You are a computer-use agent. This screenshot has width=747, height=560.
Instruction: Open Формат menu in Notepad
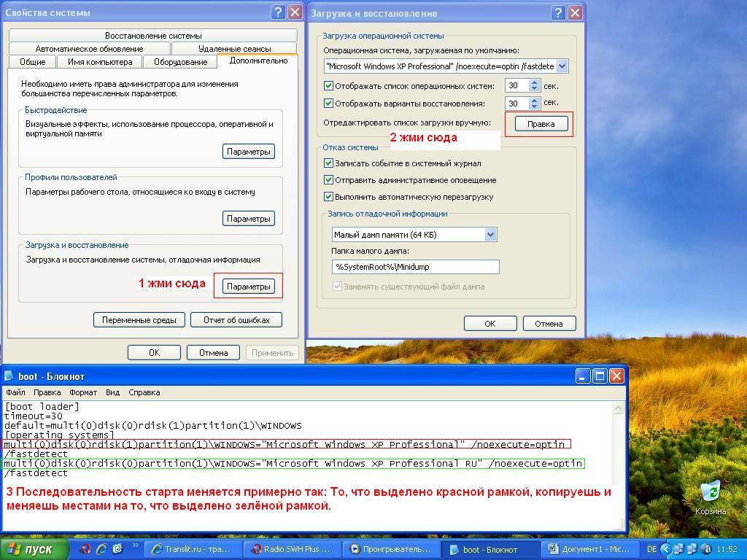(x=83, y=392)
